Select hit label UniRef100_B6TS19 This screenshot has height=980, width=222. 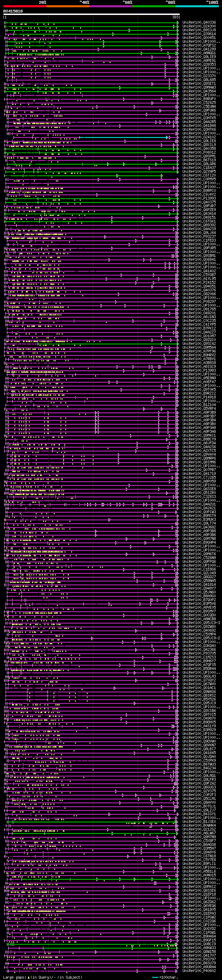point(199,160)
